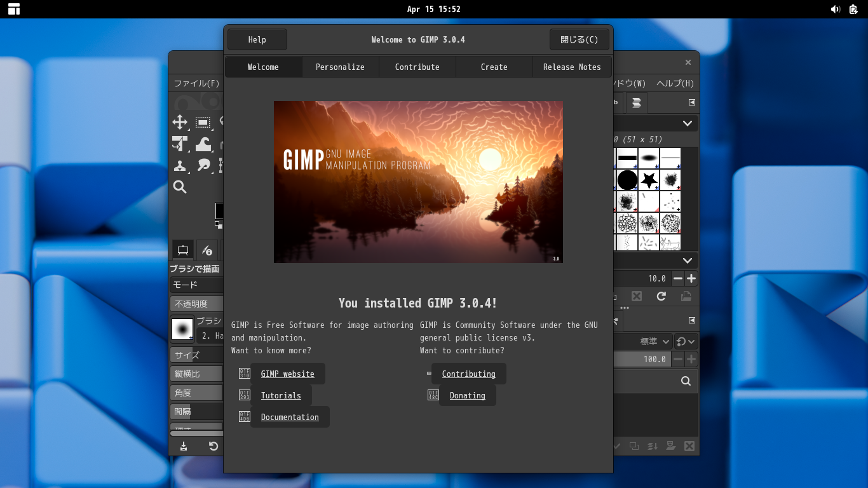Increase brush spacing with plus button
The height and width of the screenshot is (488, 868).
pyautogui.click(x=691, y=278)
